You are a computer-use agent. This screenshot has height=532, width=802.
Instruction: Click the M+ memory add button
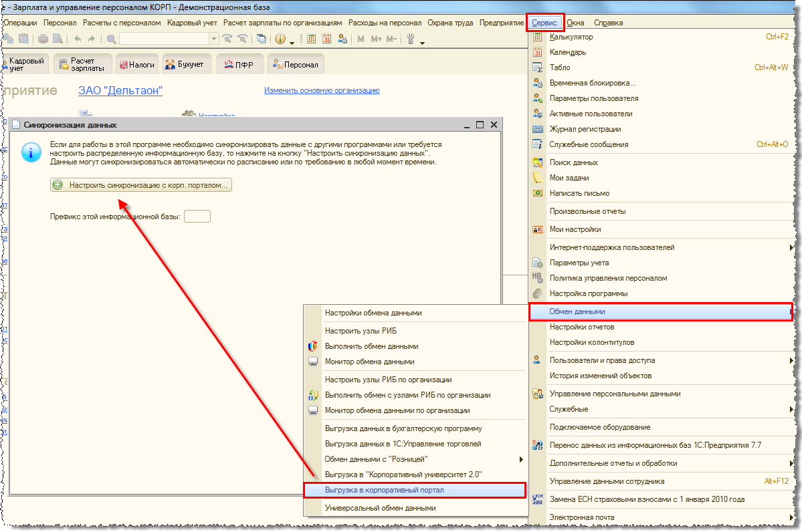click(x=377, y=39)
